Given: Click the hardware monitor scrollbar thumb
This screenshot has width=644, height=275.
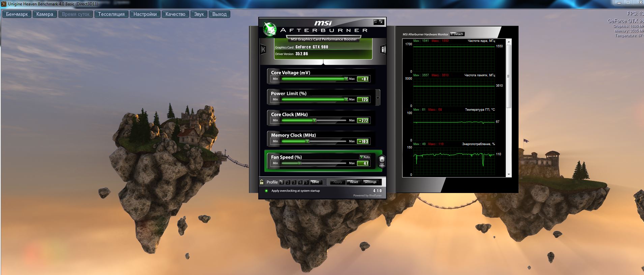Looking at the screenshot, I should pyautogui.click(x=509, y=77).
